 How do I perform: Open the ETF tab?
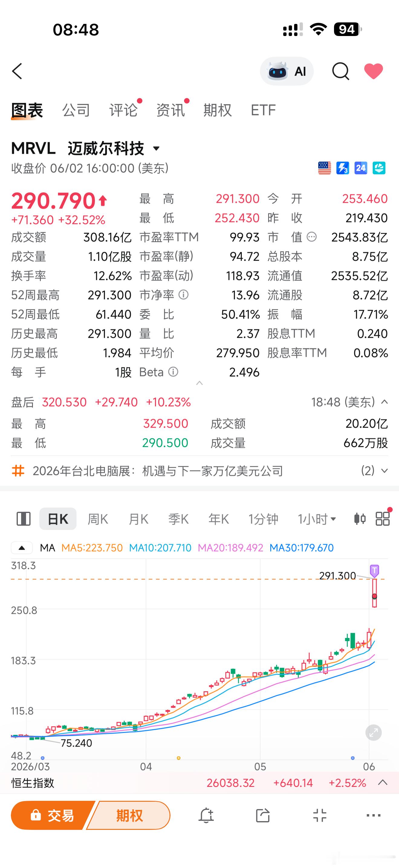pyautogui.click(x=263, y=110)
